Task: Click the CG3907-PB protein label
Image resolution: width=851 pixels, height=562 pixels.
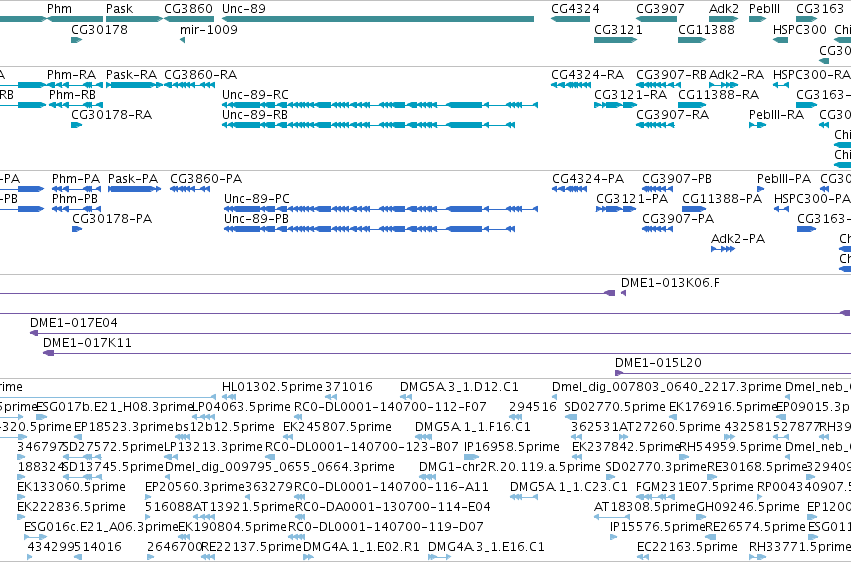Action: (x=677, y=178)
